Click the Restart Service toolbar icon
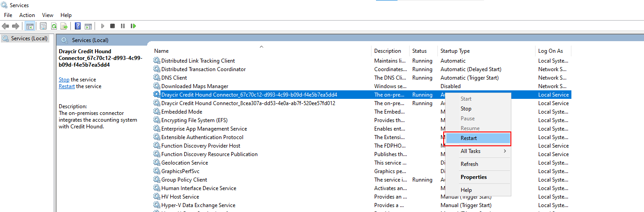644x212 pixels. tap(133, 26)
